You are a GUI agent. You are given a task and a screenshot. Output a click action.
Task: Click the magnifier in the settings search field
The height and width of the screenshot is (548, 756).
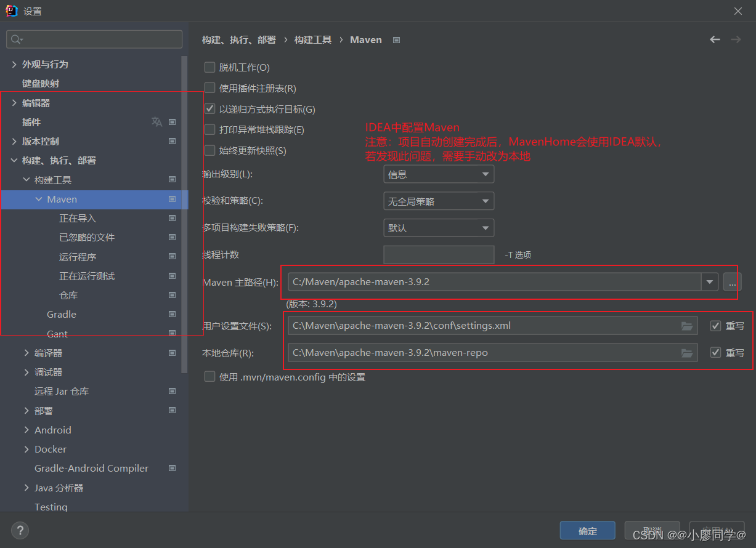point(14,39)
